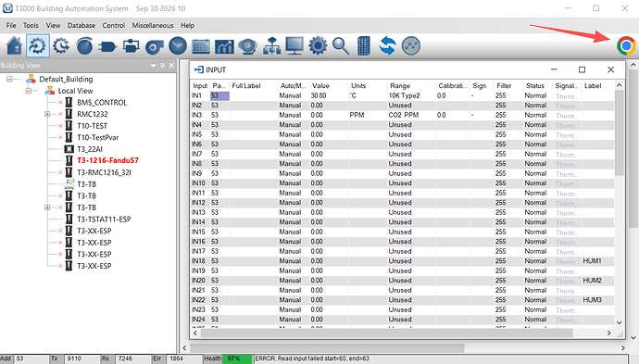Click the Alarms siren toolbar icon
The image size is (639, 364).
coord(247,45)
